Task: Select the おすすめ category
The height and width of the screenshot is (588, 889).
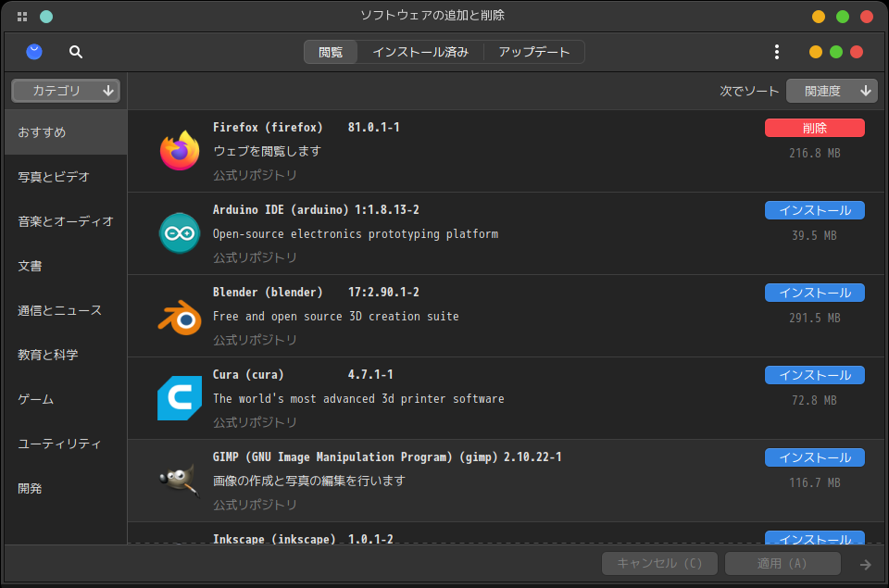Action: pos(66,132)
